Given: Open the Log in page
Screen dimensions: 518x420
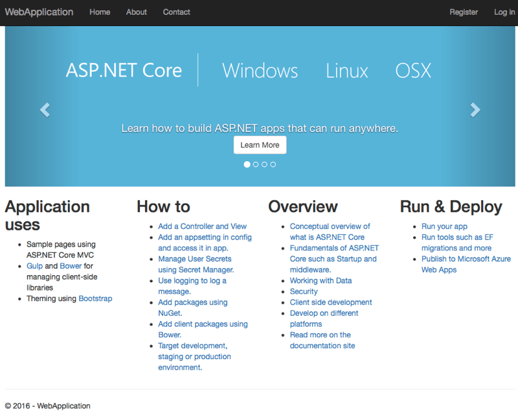Looking at the screenshot, I should tap(504, 12).
